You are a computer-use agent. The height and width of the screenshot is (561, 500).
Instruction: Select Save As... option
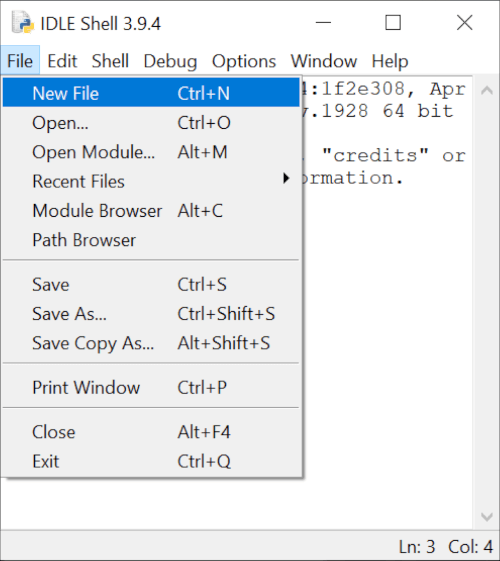[151, 314]
